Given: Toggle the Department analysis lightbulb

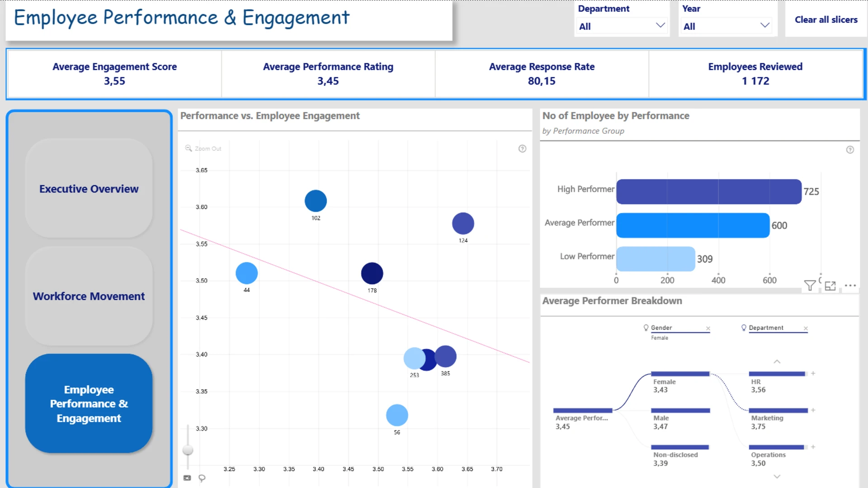Looking at the screenshot, I should coord(744,328).
